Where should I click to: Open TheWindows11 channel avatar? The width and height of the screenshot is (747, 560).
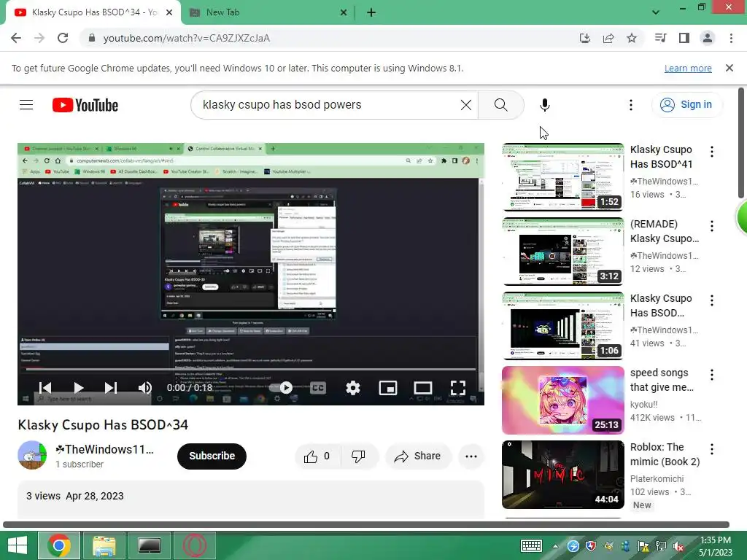(32, 455)
